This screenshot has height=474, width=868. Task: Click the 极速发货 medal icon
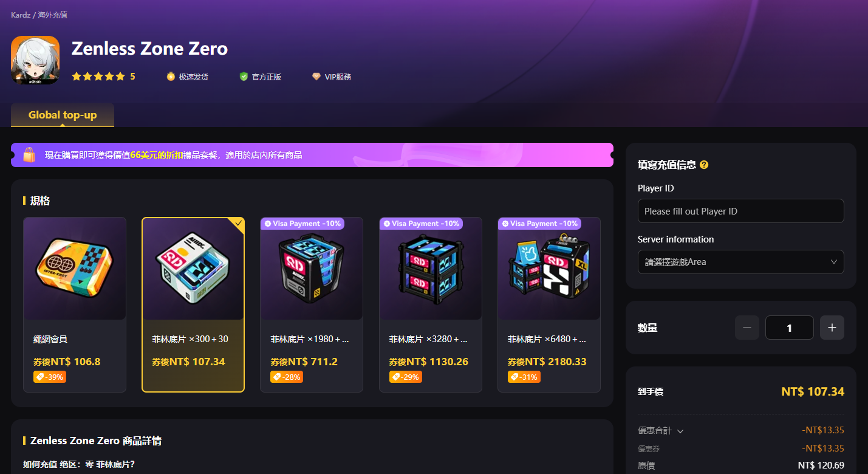171,77
